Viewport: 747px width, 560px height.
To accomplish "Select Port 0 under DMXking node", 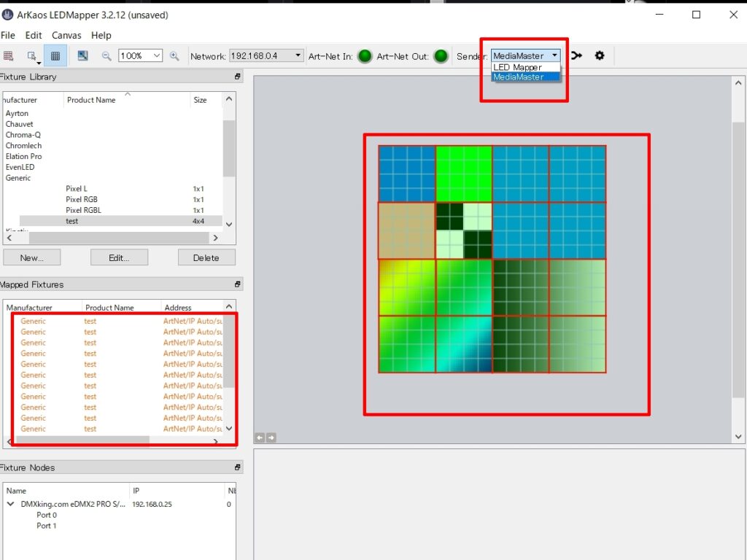I will [x=47, y=515].
